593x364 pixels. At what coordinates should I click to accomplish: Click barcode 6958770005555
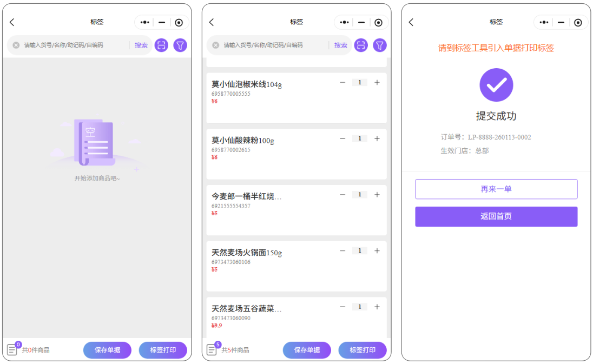pos(230,94)
